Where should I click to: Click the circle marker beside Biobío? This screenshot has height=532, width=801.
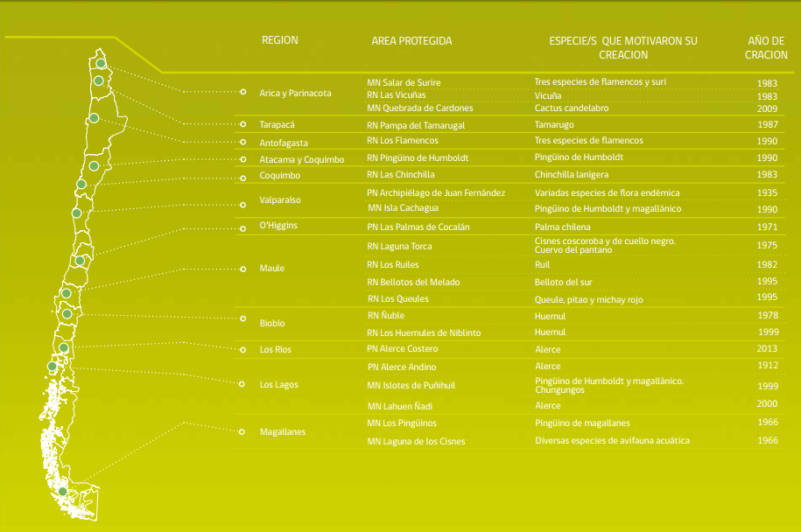coord(243,318)
